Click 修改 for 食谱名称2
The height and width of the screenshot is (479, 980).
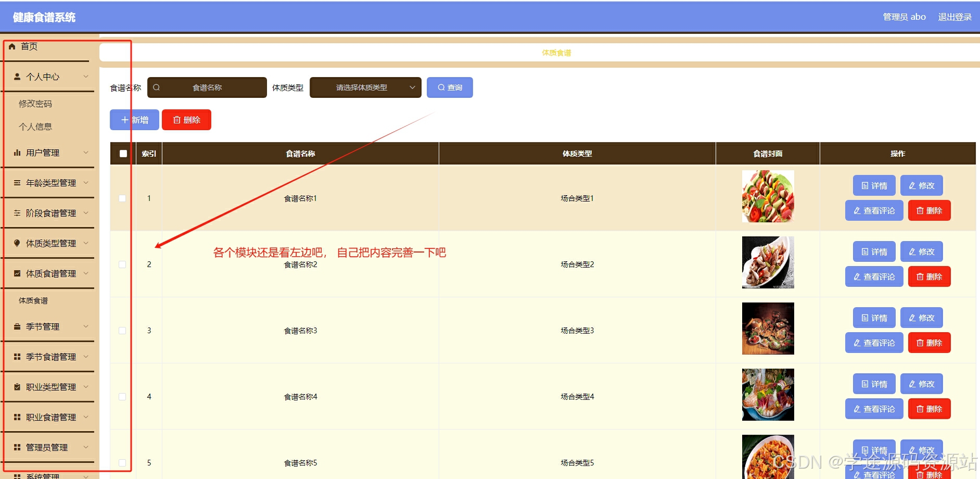[921, 251]
